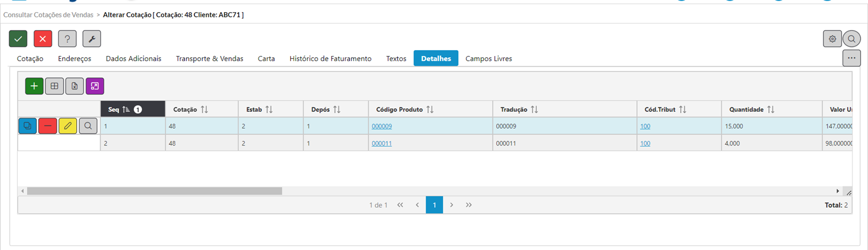Viewport: 868px width, 250px height.
Task: Copy row 1 with the blue duplicate button
Action: pos(27,126)
